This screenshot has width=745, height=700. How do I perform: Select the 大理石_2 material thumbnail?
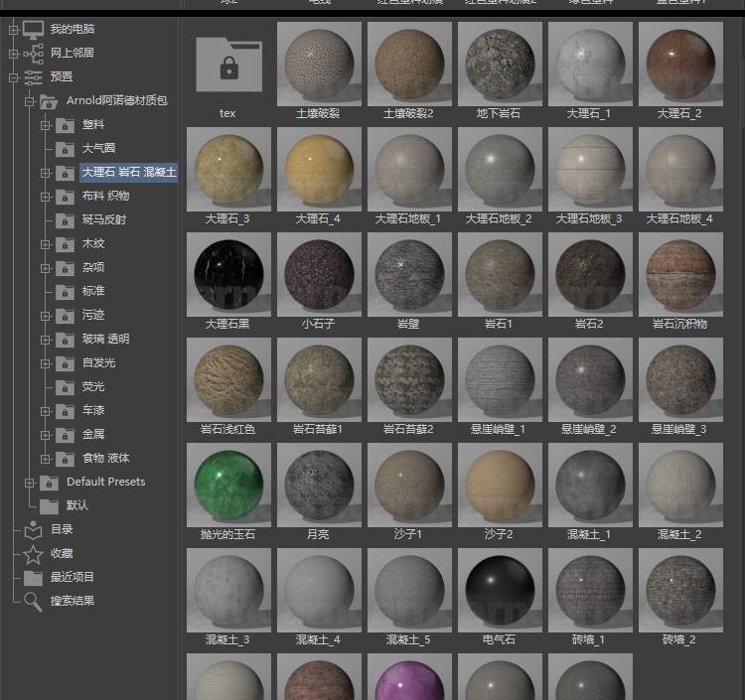pyautogui.click(x=680, y=64)
